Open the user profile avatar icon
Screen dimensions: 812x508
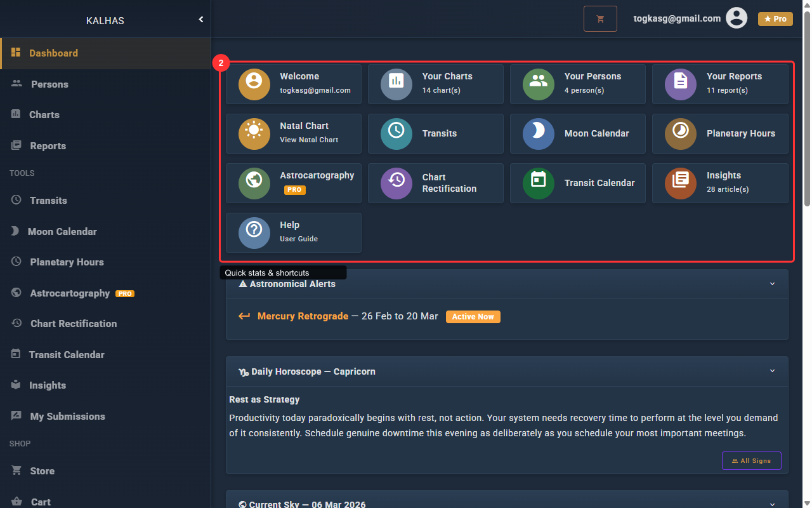pos(737,18)
